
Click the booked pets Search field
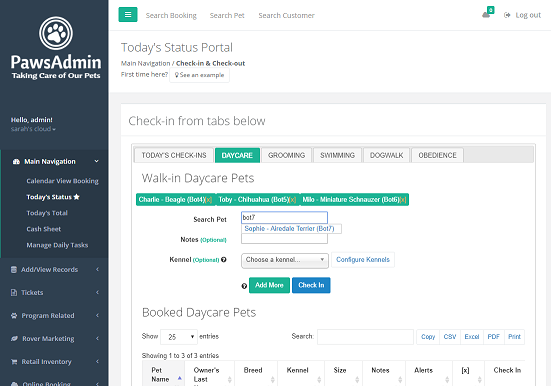coord(365,337)
